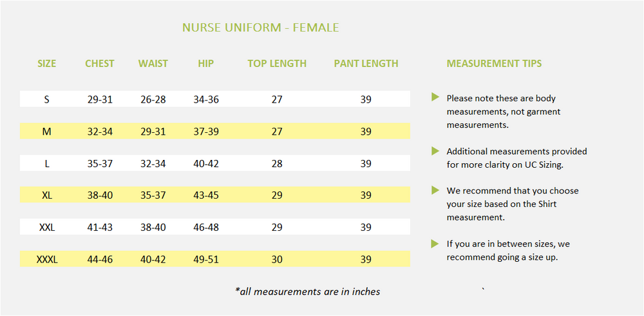Select the XXXL top length value 30
The width and height of the screenshot is (644, 316).
point(277,260)
